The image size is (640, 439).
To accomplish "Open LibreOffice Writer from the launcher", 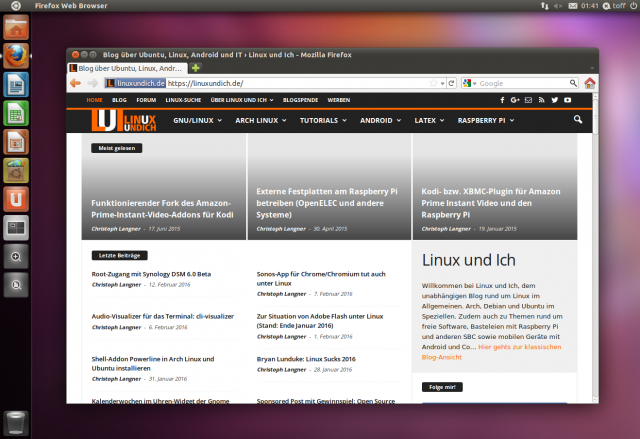I will (15, 86).
